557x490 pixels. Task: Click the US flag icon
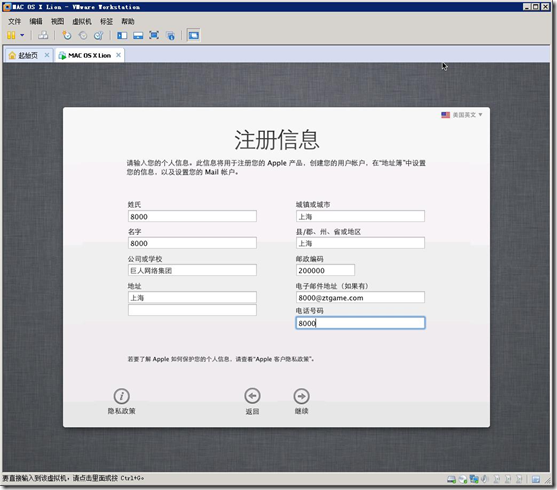(445, 115)
